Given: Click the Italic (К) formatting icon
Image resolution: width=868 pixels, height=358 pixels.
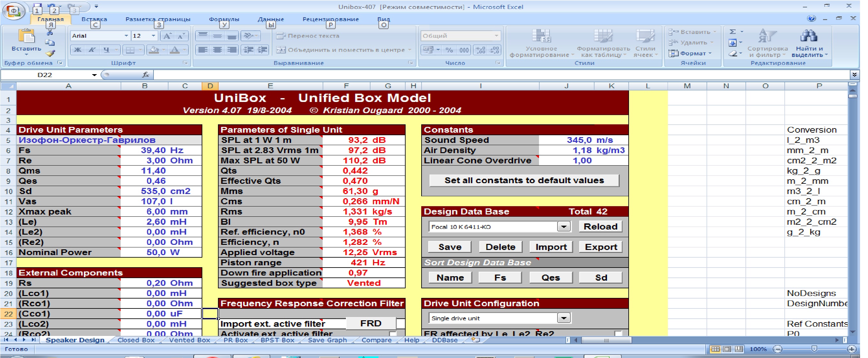Looking at the screenshot, I should coord(92,50).
